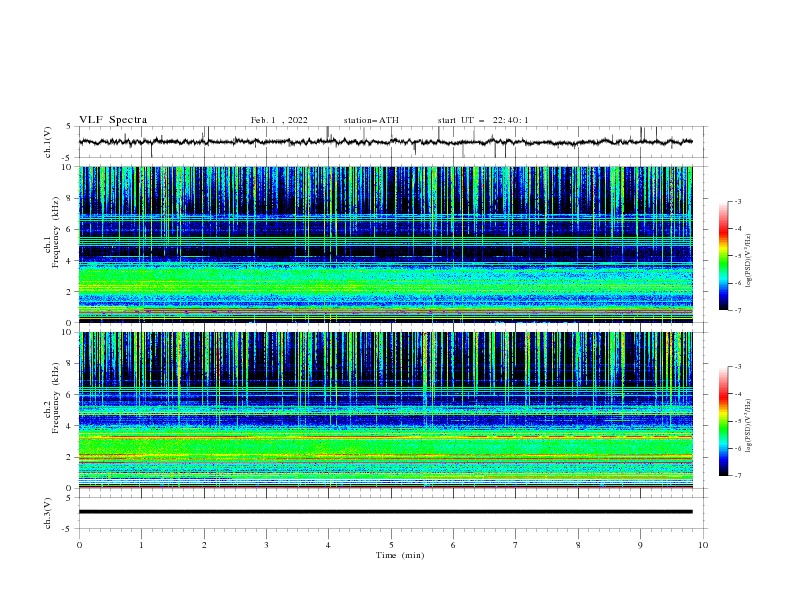Click the "9" tick on the time axis
Viewport: 792px width, 612px height.
tap(640, 545)
